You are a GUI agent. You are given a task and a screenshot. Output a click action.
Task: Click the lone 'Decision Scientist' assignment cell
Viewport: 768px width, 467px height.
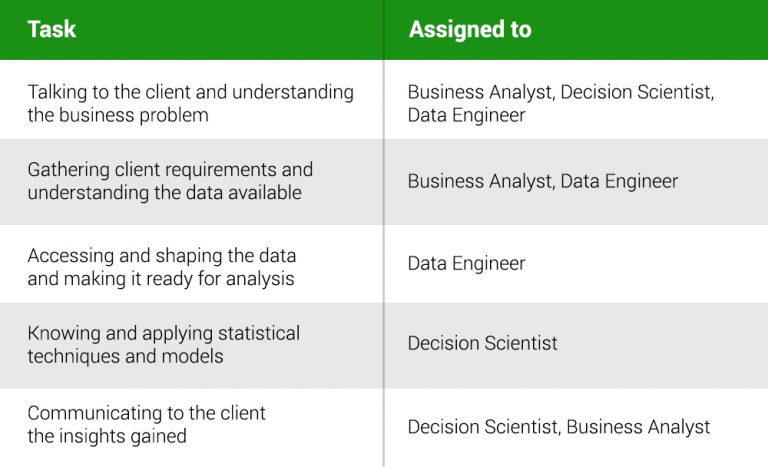pos(482,343)
